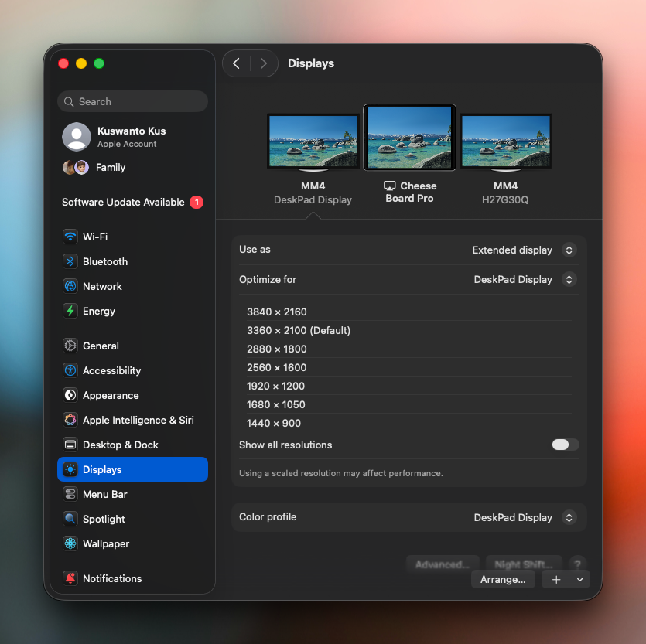Choose 3840 × 2160 resolution
This screenshot has width=646, height=644.
point(409,312)
